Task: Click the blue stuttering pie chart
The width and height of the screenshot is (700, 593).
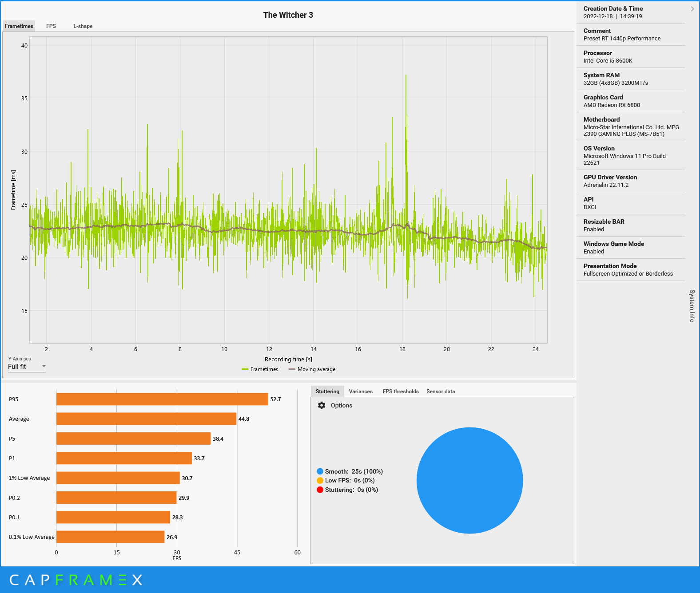Action: coord(469,480)
